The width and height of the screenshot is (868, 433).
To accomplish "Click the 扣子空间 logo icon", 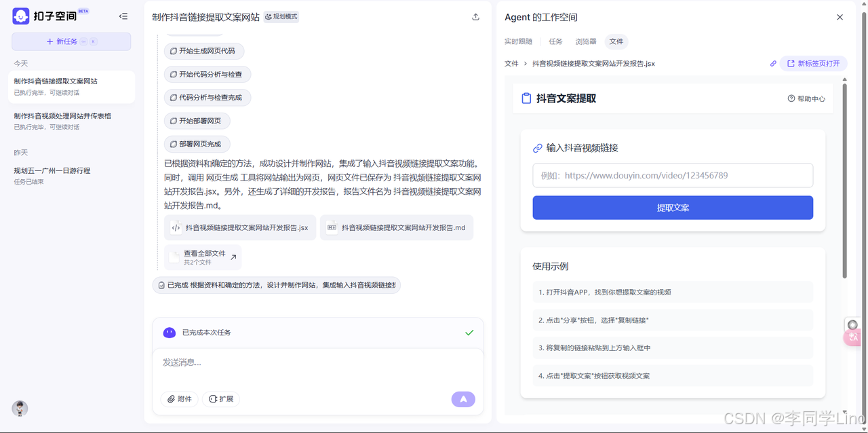I will pos(21,16).
